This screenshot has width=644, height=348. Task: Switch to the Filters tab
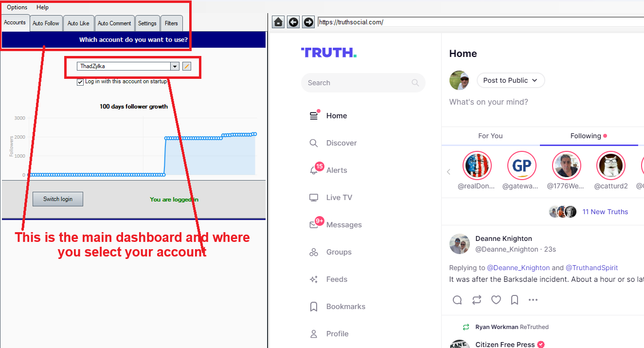click(x=171, y=23)
